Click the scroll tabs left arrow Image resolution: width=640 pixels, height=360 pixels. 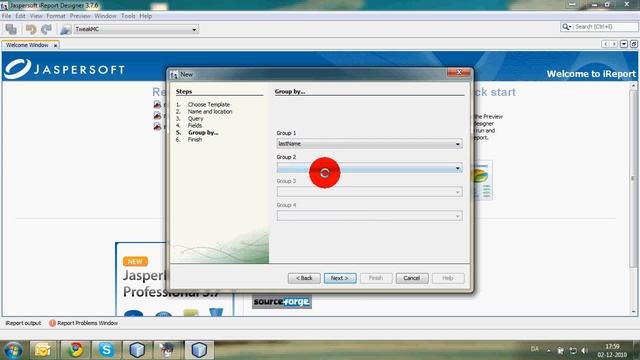[606, 44]
